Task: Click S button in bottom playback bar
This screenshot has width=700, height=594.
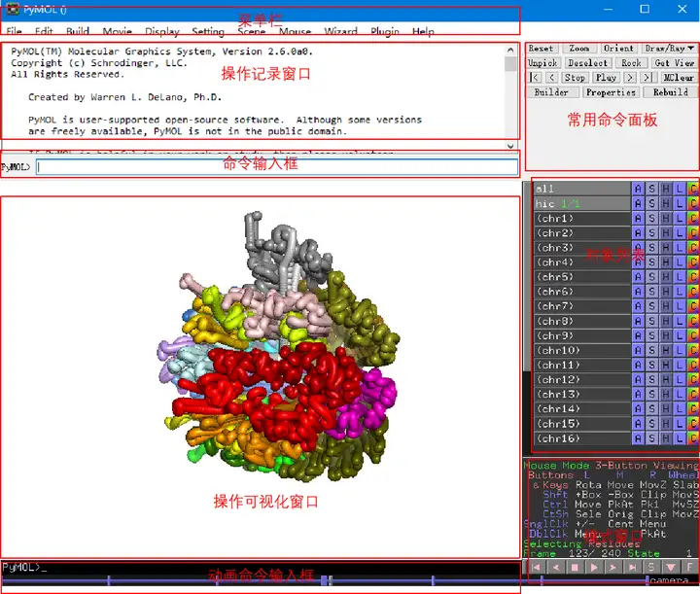Action: pos(651,567)
